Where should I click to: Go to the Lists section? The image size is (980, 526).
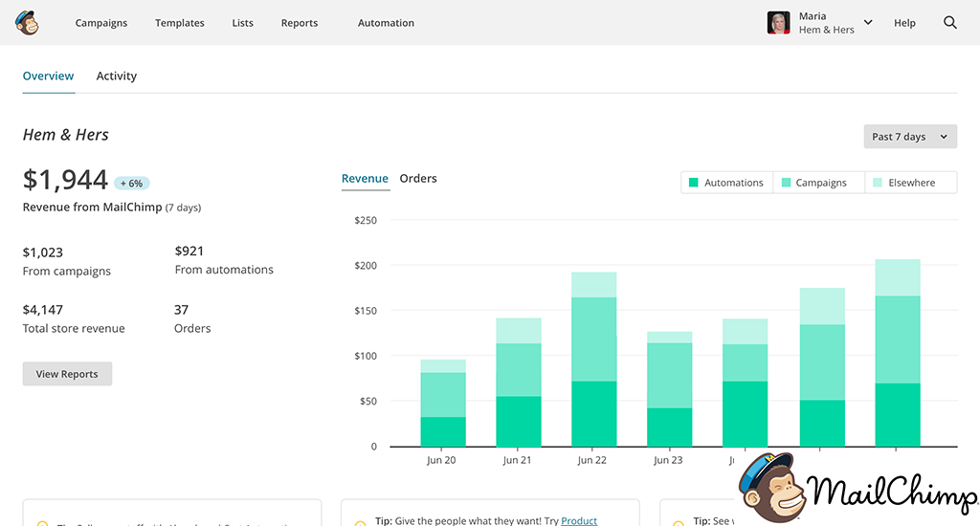243,23
